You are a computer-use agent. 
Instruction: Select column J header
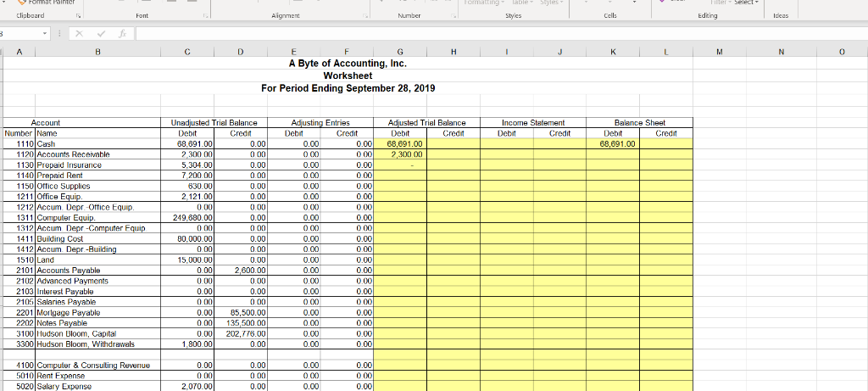559,52
